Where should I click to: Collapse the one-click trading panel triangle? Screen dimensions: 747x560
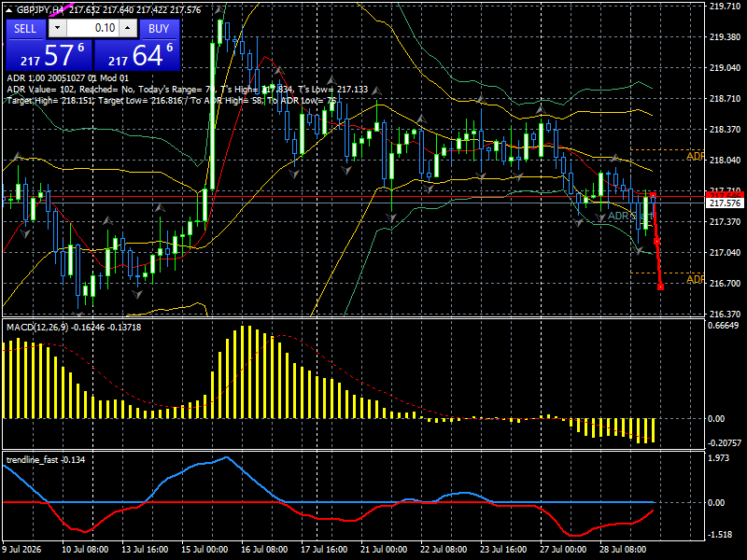[x=9, y=10]
